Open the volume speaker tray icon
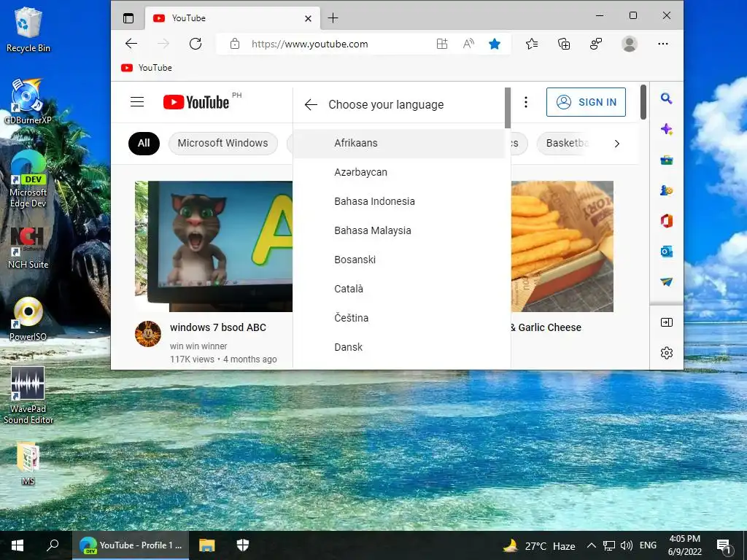Screen dimensions: 747x560 627,545
